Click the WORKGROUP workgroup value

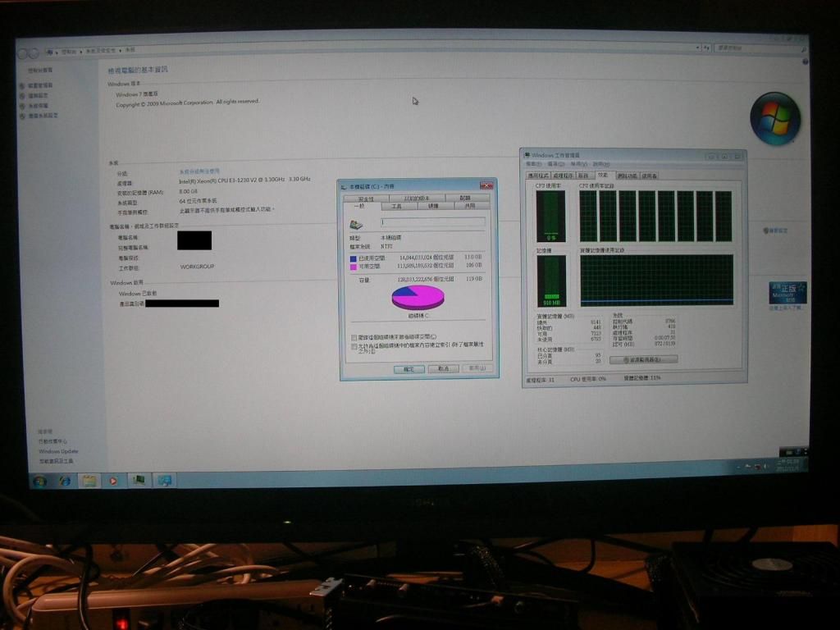[x=197, y=267]
